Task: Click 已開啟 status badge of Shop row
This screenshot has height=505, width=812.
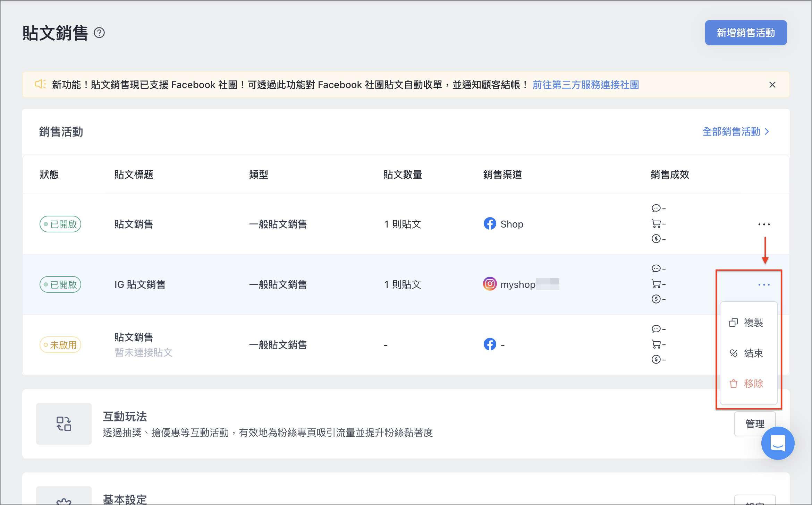Action: 60,224
